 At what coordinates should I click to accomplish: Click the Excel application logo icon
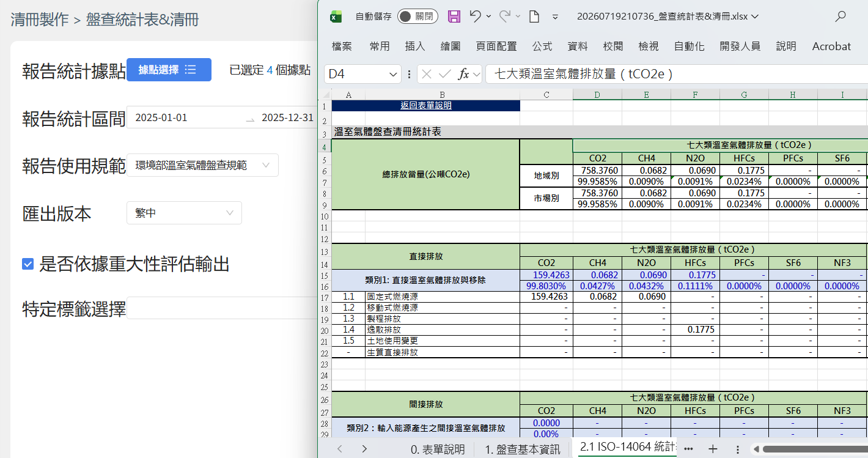(336, 17)
